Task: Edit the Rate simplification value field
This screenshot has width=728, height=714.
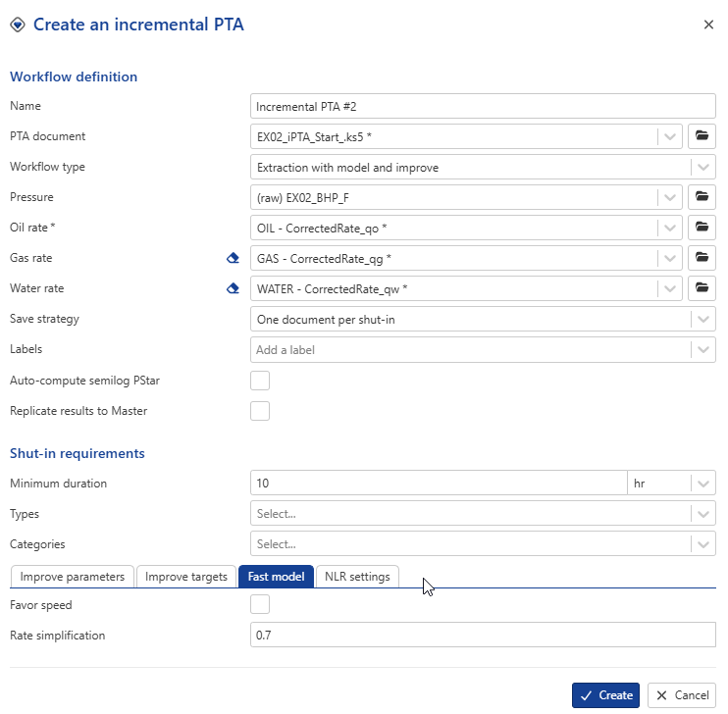Action: (x=483, y=636)
